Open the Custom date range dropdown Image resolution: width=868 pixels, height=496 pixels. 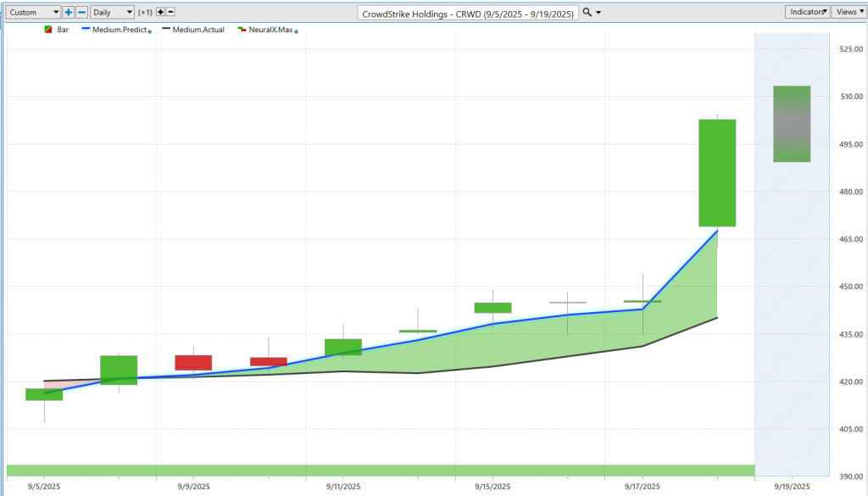pos(33,12)
